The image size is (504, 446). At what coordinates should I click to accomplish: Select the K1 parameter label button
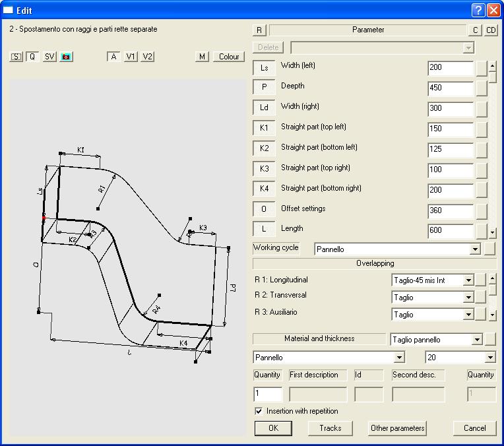click(x=264, y=127)
